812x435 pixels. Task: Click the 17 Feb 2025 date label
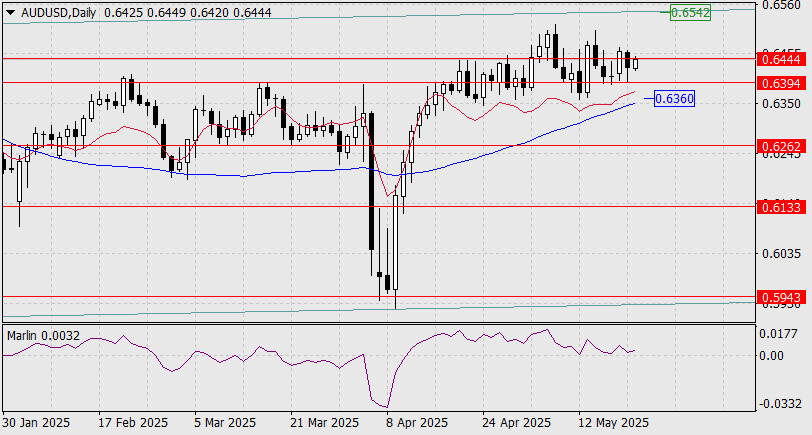pos(134,423)
